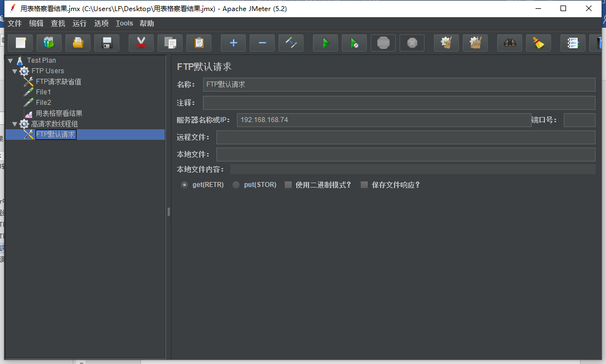The width and height of the screenshot is (606, 364).
Task: Click the Start No Pauses toolbar icon
Action: [354, 43]
